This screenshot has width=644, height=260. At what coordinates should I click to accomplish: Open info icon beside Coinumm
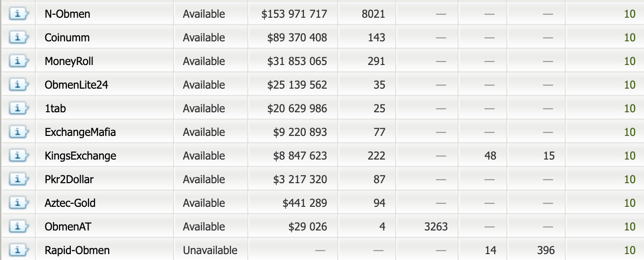17,37
